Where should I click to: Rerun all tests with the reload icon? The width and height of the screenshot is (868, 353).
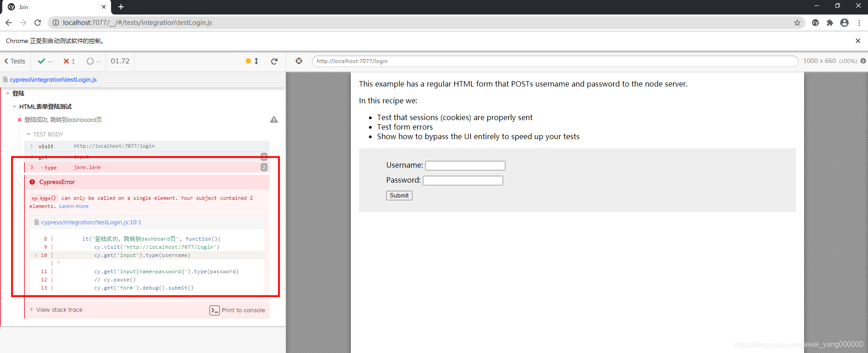[274, 61]
